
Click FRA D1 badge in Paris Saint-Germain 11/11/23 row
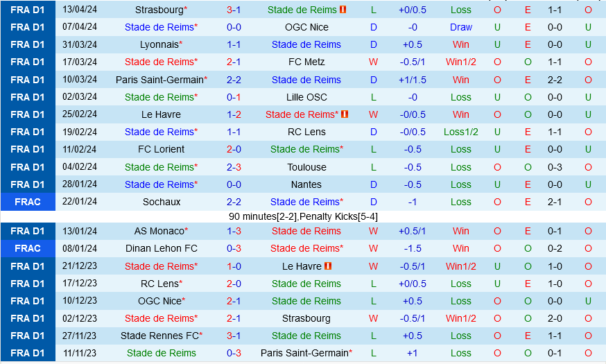(x=28, y=353)
